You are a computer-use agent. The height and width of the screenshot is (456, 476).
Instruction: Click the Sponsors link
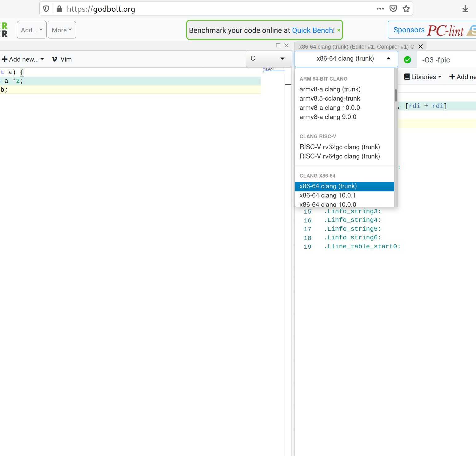(x=409, y=30)
